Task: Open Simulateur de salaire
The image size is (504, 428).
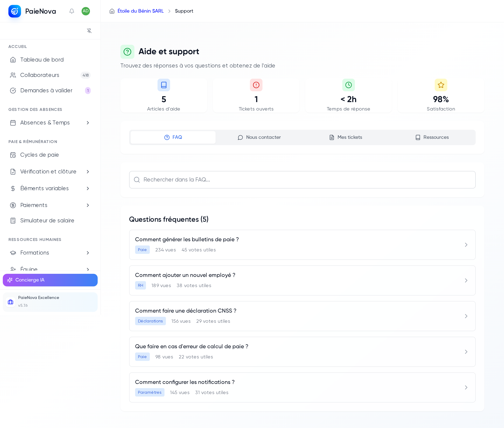Action: click(50, 220)
